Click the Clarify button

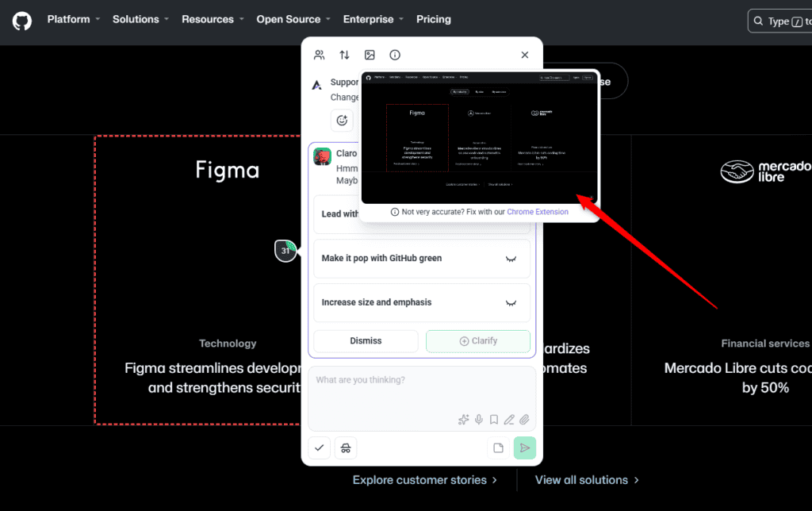pos(478,341)
